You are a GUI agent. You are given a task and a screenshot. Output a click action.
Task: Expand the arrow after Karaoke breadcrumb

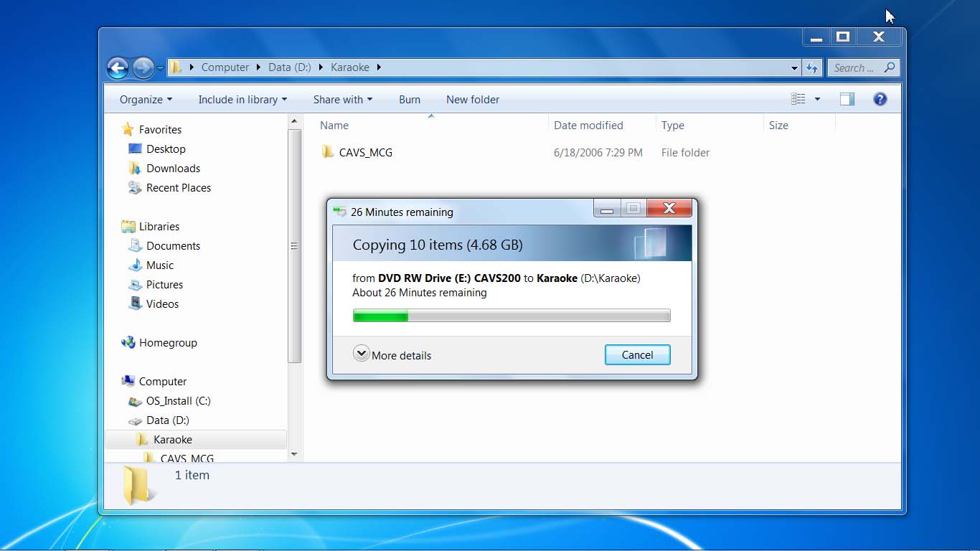coord(379,67)
